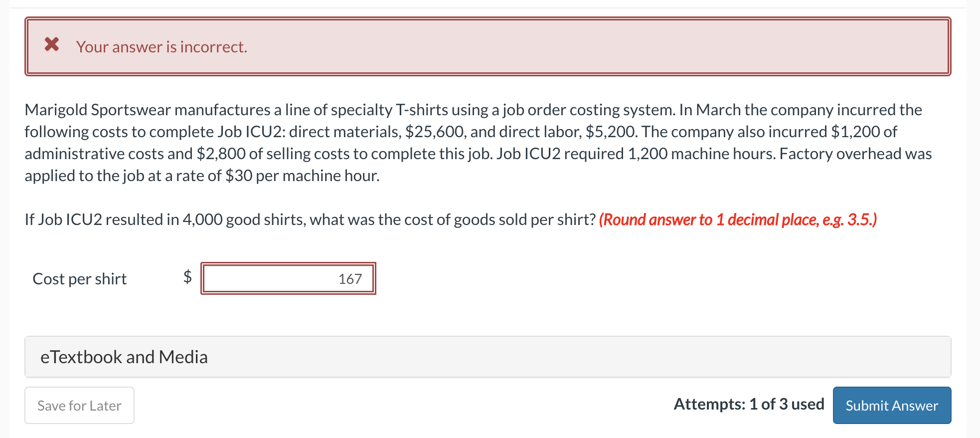
Task: Click inside the highlighted answer field
Action: [x=288, y=278]
